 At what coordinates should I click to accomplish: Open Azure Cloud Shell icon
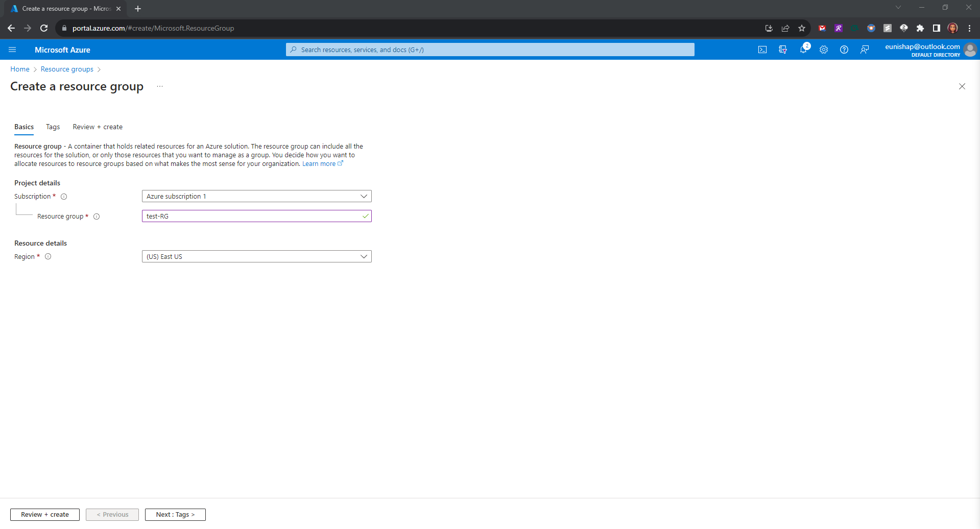click(x=762, y=50)
